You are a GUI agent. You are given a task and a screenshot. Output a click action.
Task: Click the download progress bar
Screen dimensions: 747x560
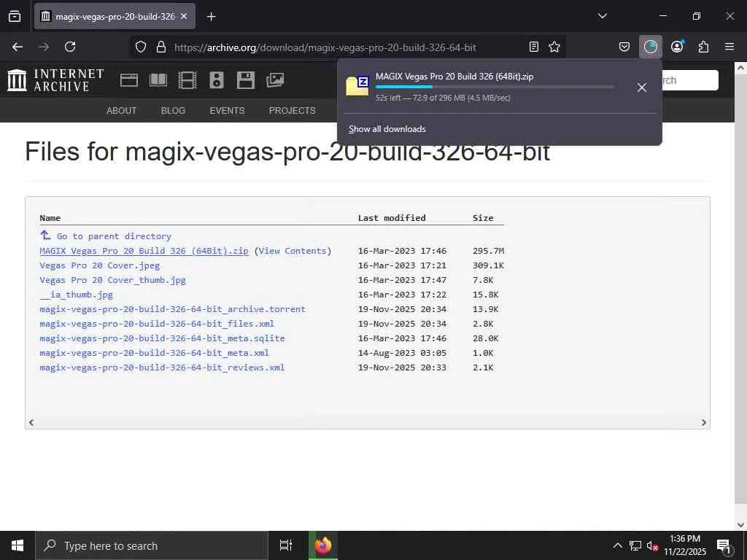[x=495, y=87]
